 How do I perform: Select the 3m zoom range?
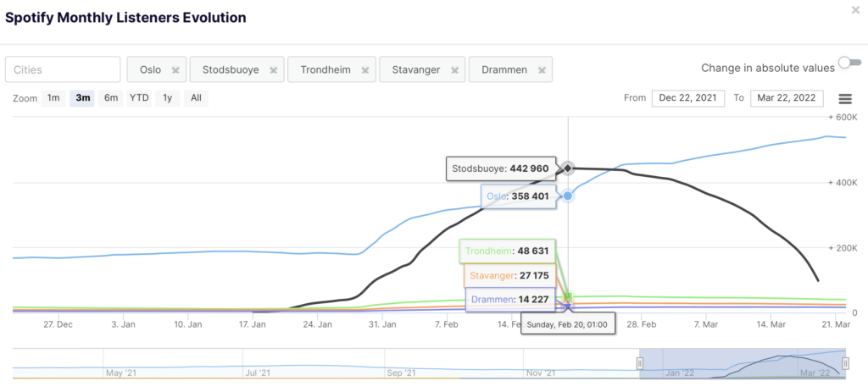pos(82,98)
